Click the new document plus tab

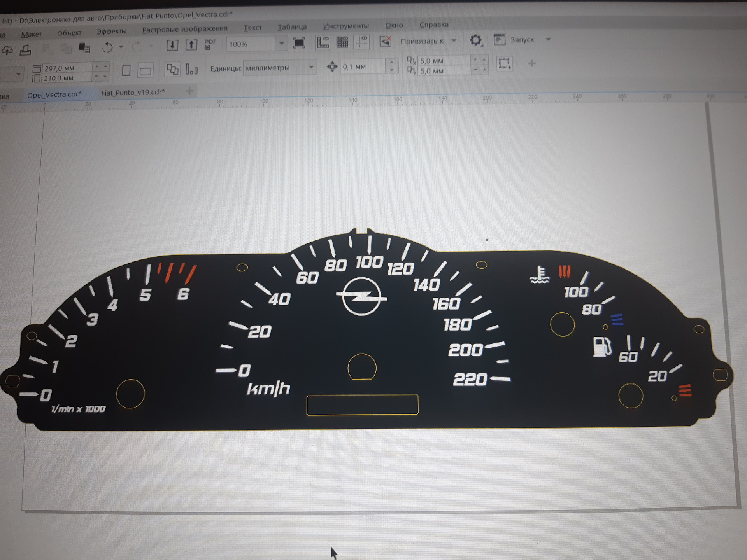pyautogui.click(x=189, y=91)
